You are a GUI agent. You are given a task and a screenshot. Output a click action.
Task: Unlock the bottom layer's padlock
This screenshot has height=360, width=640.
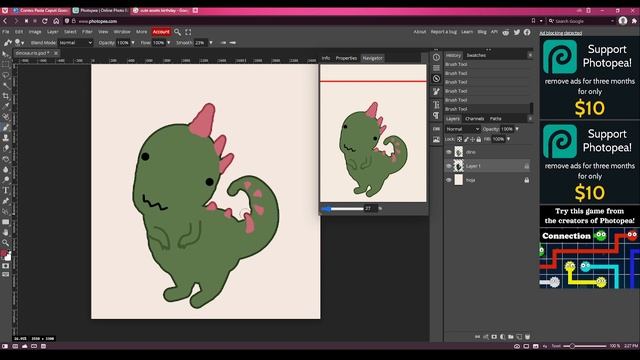[x=527, y=180]
